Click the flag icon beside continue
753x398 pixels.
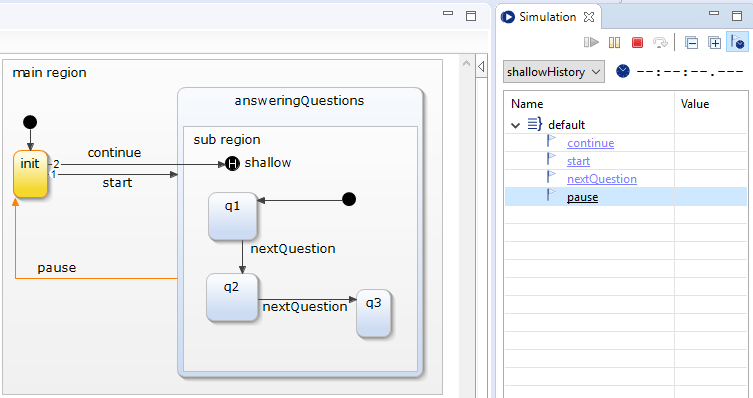click(551, 142)
